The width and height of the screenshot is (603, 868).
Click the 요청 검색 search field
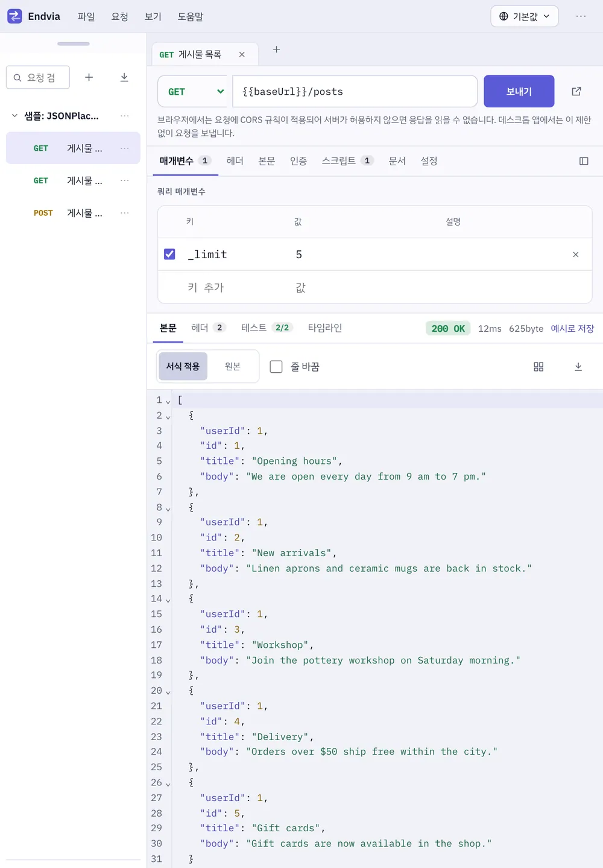tap(38, 77)
